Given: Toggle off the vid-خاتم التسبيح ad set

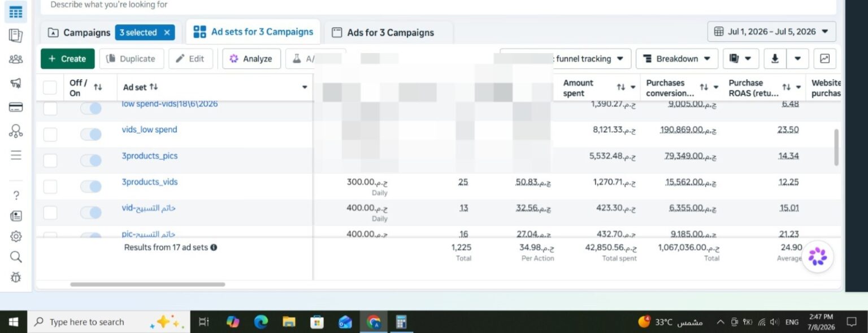Looking at the screenshot, I should (x=90, y=213).
